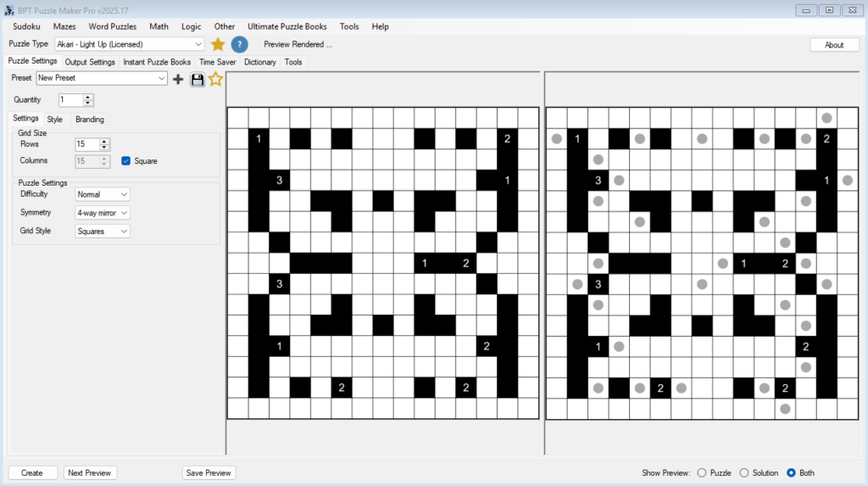Switch to the Output Settings tab

click(90, 62)
